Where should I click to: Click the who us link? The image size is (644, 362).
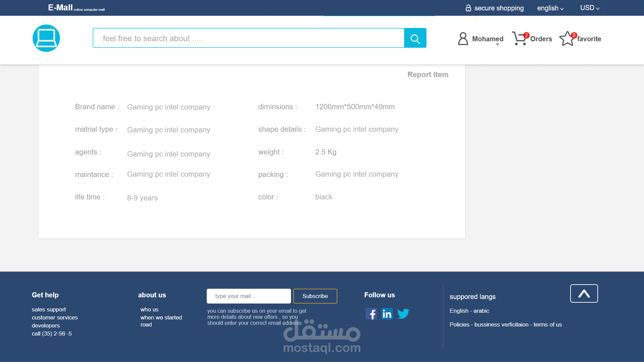pyautogui.click(x=149, y=309)
